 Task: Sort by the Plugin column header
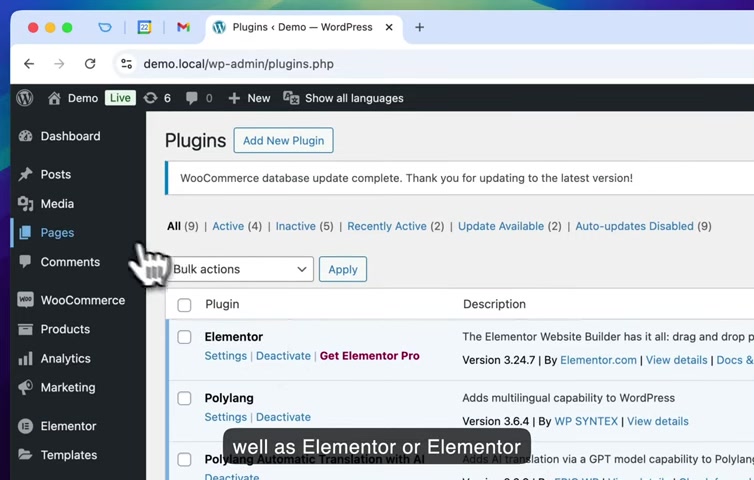[x=222, y=304]
